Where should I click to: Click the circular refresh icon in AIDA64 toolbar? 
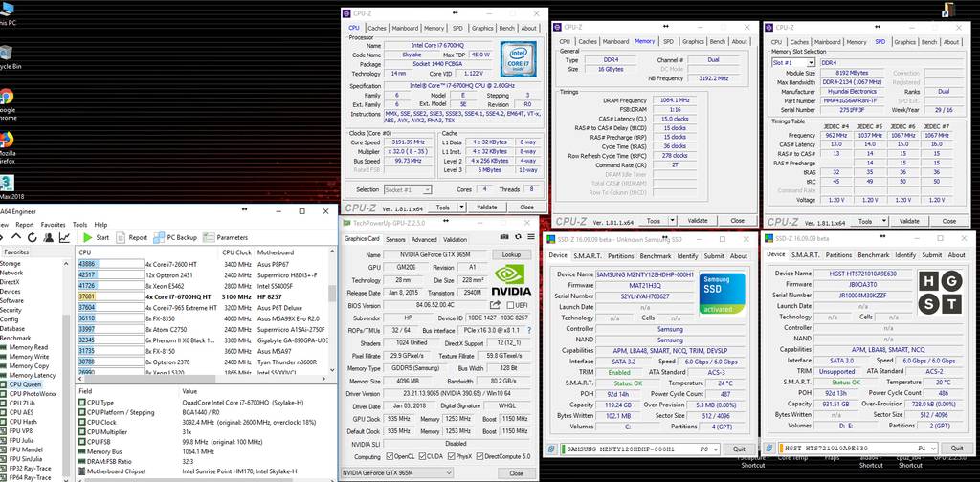point(33,238)
